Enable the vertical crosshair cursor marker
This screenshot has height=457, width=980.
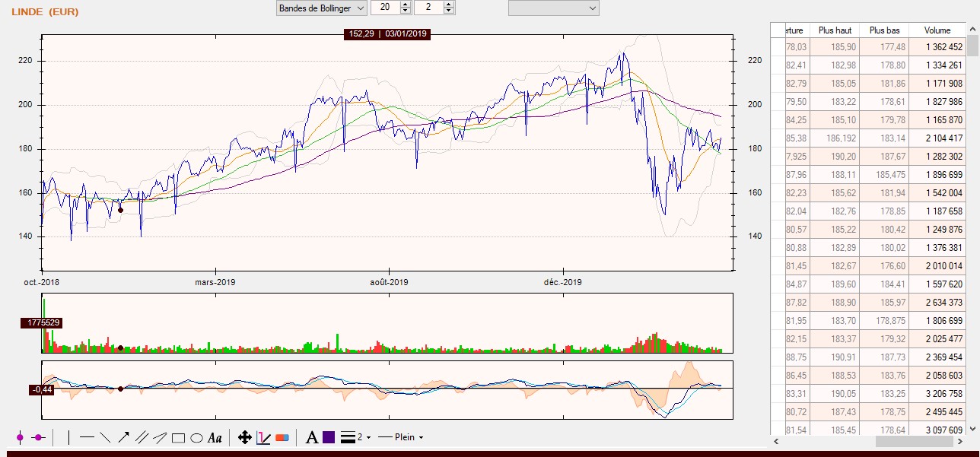(x=20, y=437)
